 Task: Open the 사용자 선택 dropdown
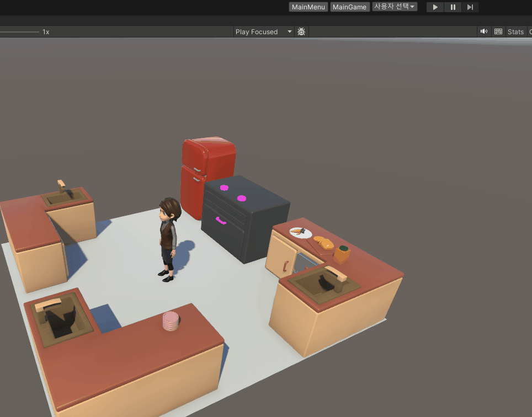[x=394, y=7]
